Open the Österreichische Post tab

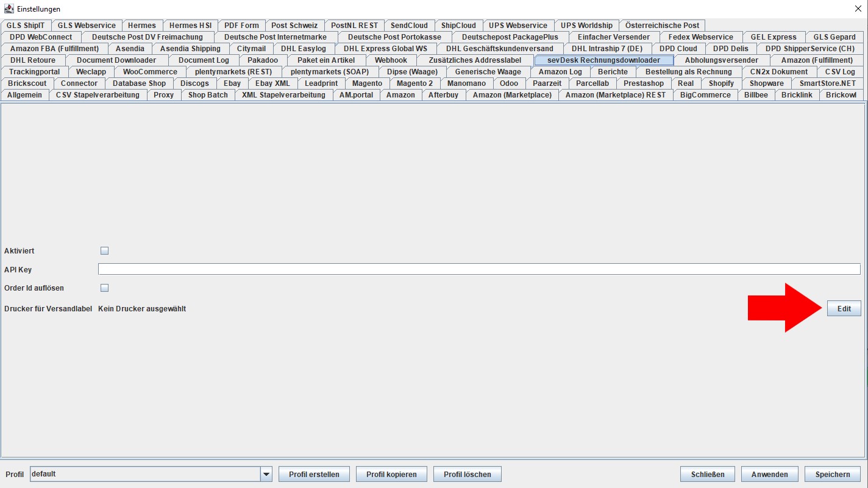662,26
